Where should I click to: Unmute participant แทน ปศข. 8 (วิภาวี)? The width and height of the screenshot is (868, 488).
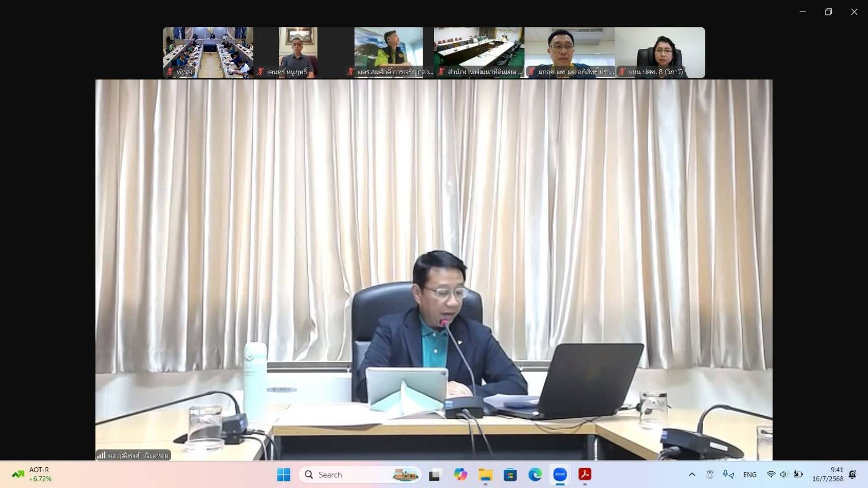click(x=622, y=72)
